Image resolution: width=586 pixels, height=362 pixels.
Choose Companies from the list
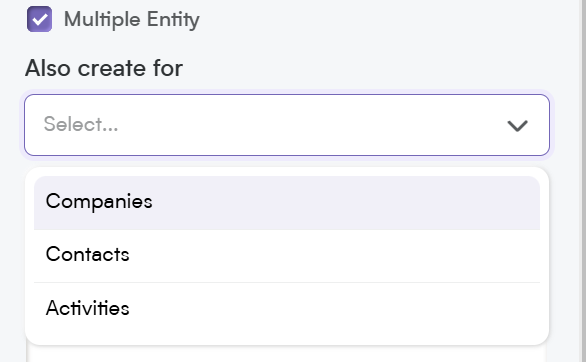click(287, 202)
